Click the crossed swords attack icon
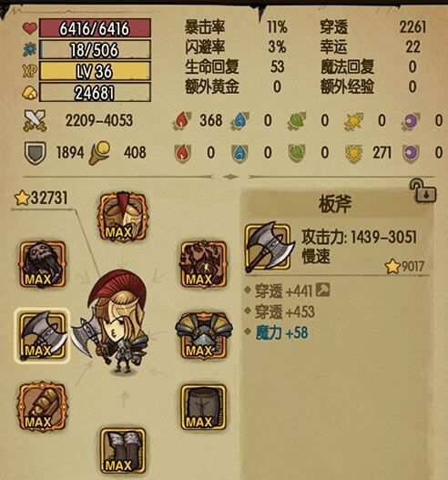This screenshot has width=448, height=480. pyautogui.click(x=35, y=120)
